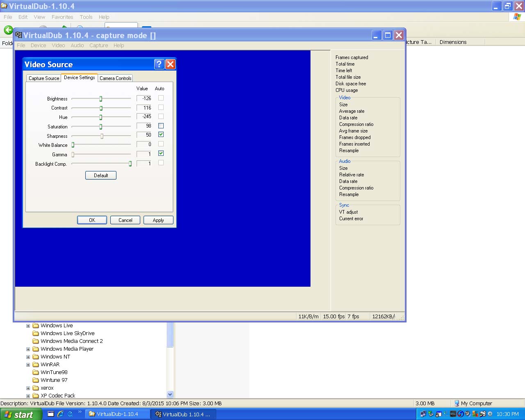Click the Hue slider
The height and width of the screenshot is (420, 525).
click(101, 117)
